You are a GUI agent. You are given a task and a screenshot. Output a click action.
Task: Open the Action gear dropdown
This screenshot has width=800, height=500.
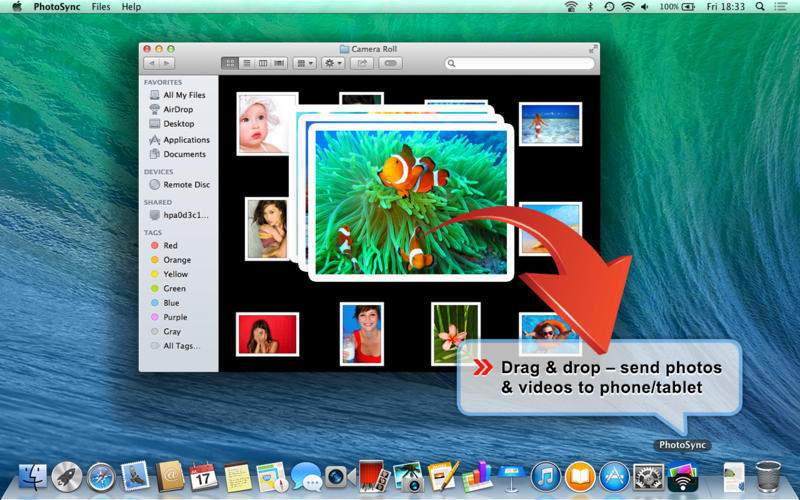pos(333,63)
